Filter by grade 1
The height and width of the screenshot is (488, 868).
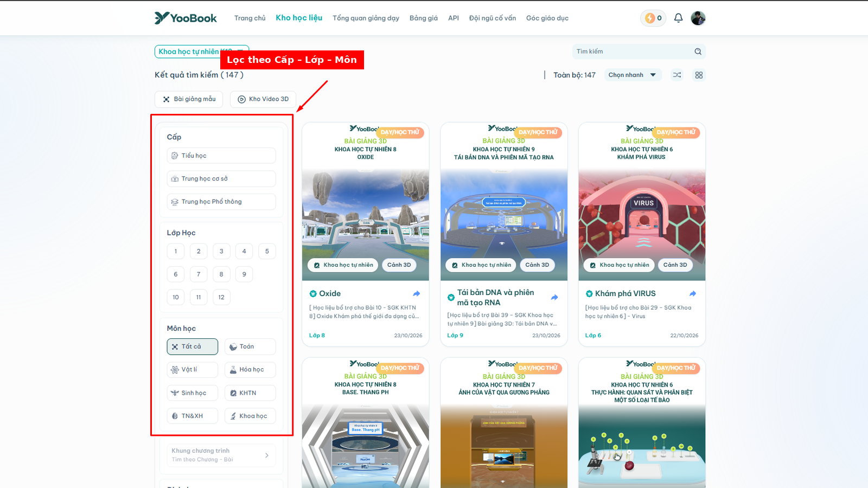pos(176,251)
